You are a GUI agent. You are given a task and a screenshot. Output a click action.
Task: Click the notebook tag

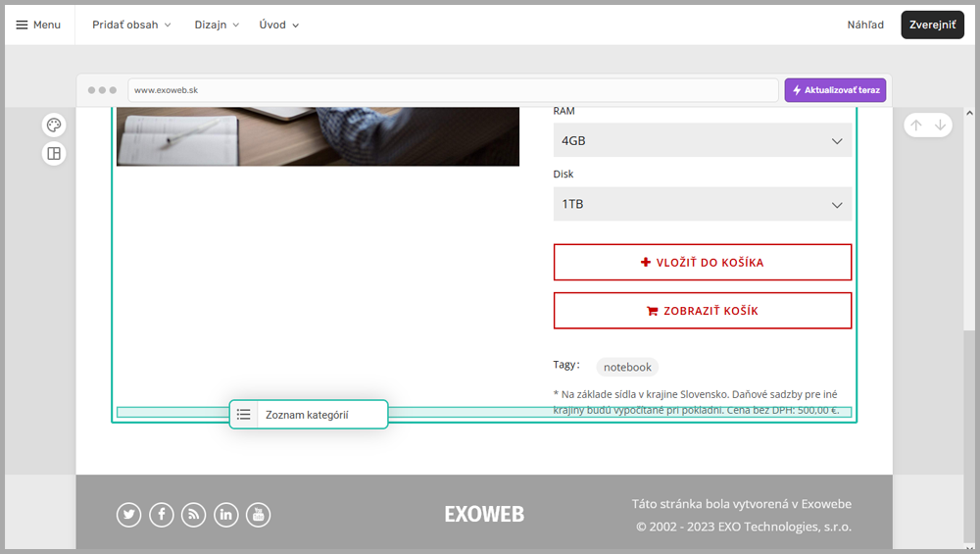(x=627, y=367)
